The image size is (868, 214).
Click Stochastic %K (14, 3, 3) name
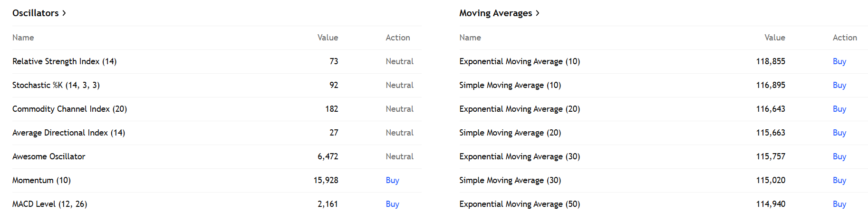pyautogui.click(x=56, y=85)
